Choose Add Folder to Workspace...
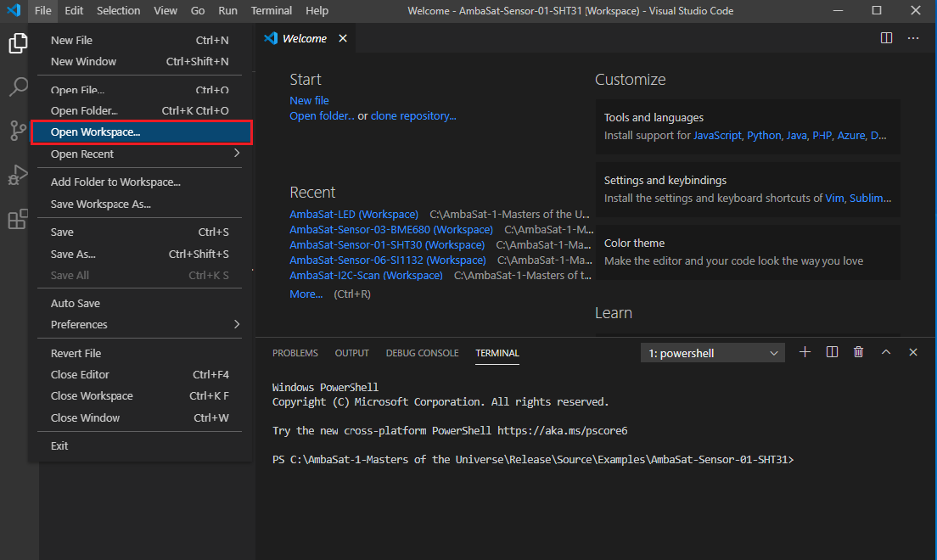Screen dimensions: 937x560 (x=141, y=182)
